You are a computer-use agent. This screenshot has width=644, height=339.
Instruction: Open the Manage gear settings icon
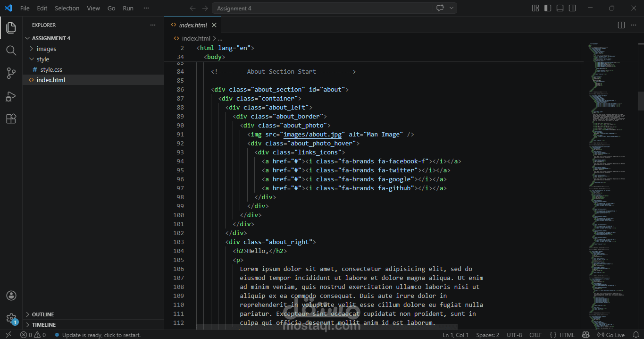pos(11,318)
